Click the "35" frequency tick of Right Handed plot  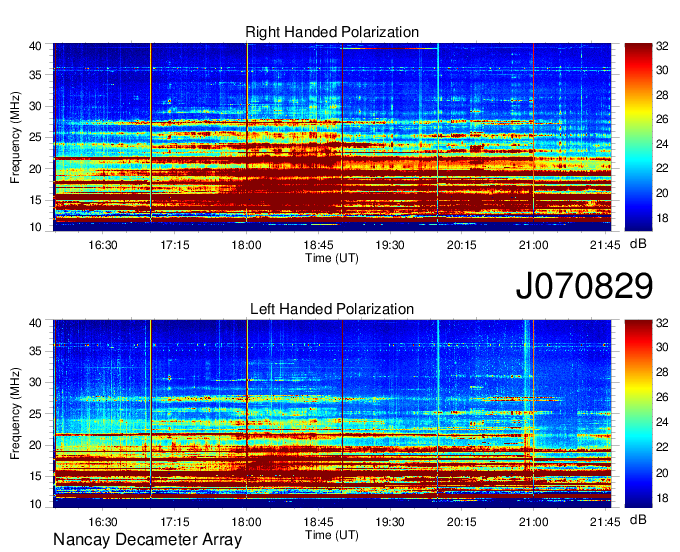(x=35, y=75)
